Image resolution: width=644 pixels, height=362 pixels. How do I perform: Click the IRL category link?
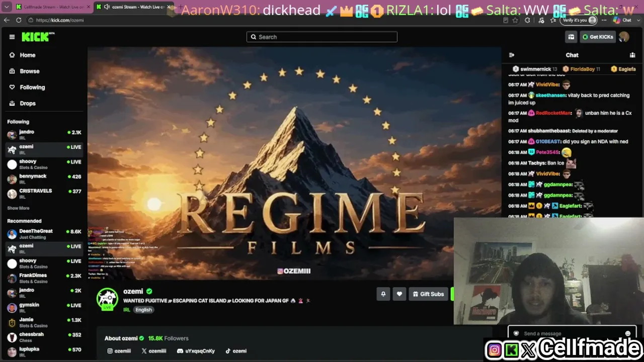pyautogui.click(x=127, y=310)
